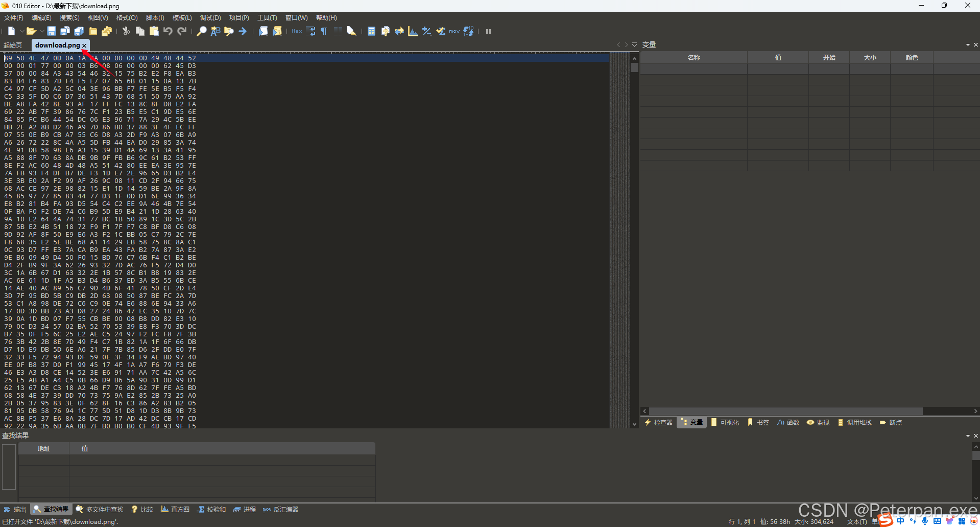This screenshot has height=527, width=980.
Task: Click the pause icon in toolbar
Action: pos(488,31)
